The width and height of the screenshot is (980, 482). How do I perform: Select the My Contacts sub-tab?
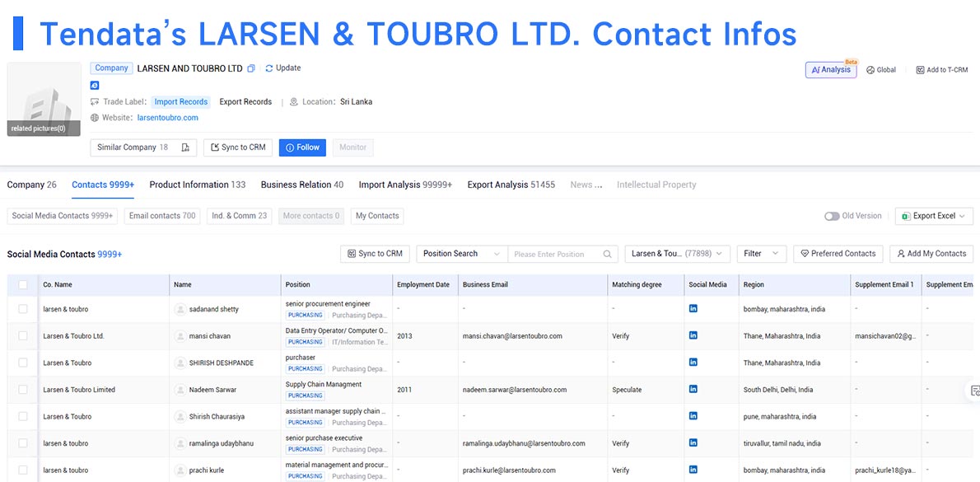click(377, 216)
